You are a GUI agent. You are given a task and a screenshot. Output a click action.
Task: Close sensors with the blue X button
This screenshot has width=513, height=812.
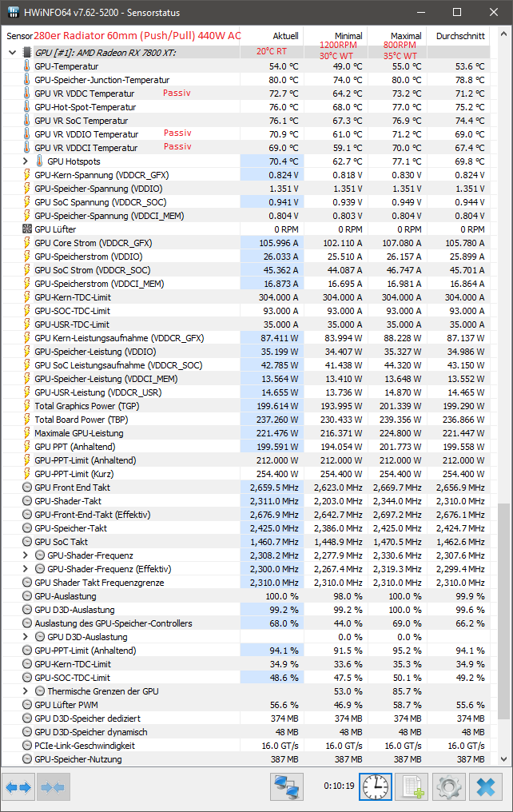point(486,788)
